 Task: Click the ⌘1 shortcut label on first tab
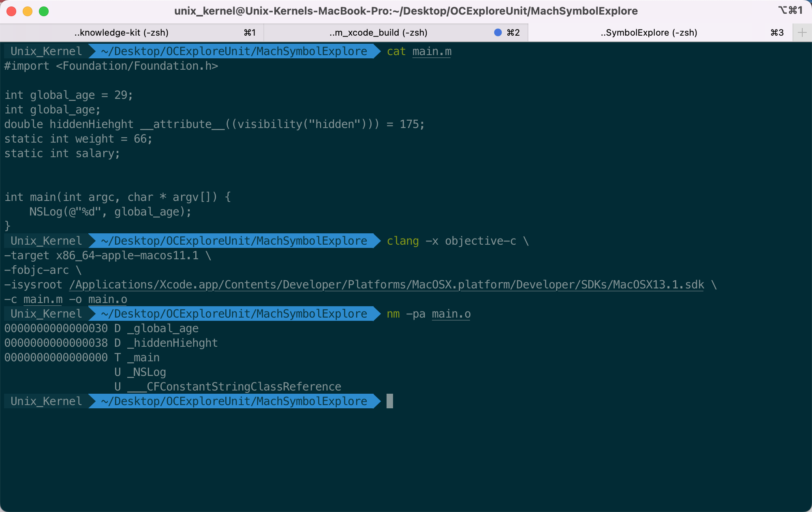pyautogui.click(x=250, y=32)
